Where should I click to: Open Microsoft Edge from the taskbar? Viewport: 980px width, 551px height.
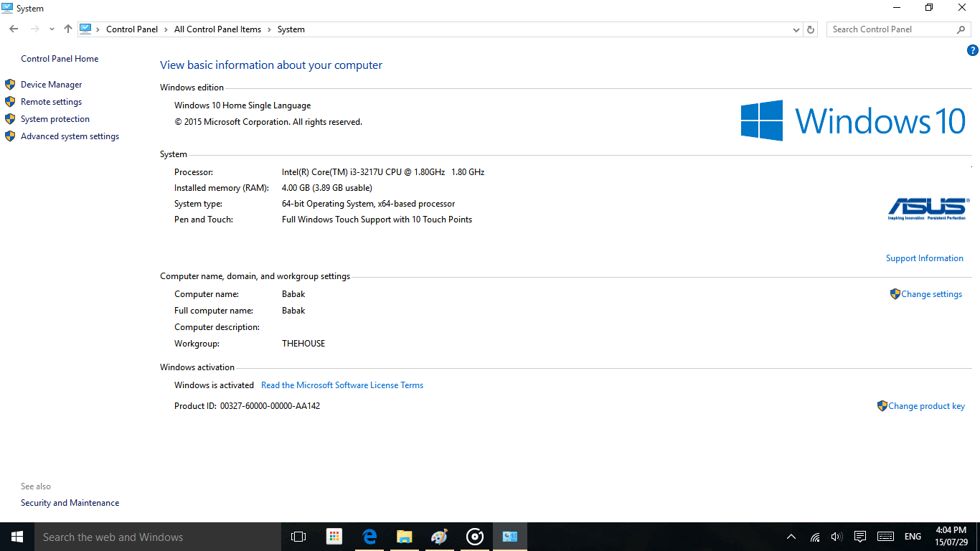[369, 537]
